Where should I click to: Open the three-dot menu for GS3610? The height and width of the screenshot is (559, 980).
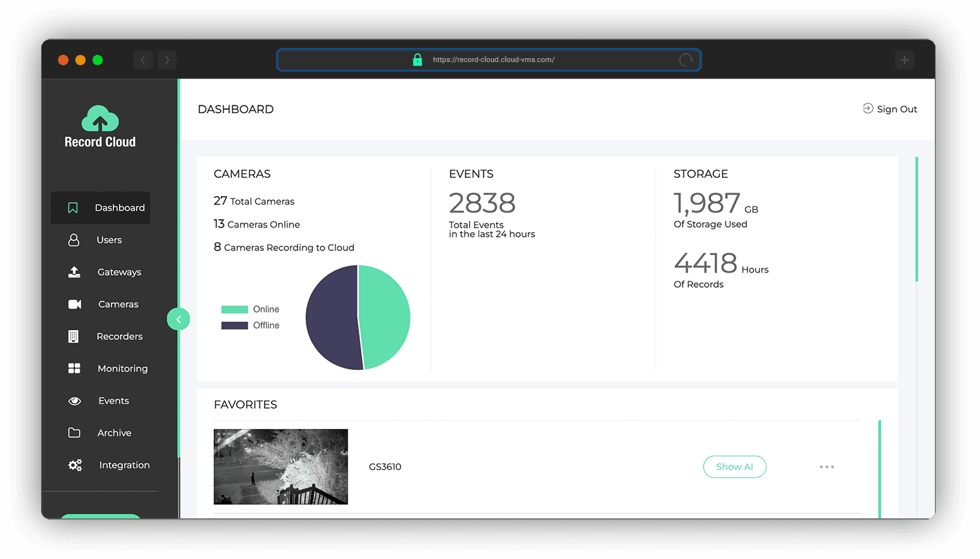(826, 467)
